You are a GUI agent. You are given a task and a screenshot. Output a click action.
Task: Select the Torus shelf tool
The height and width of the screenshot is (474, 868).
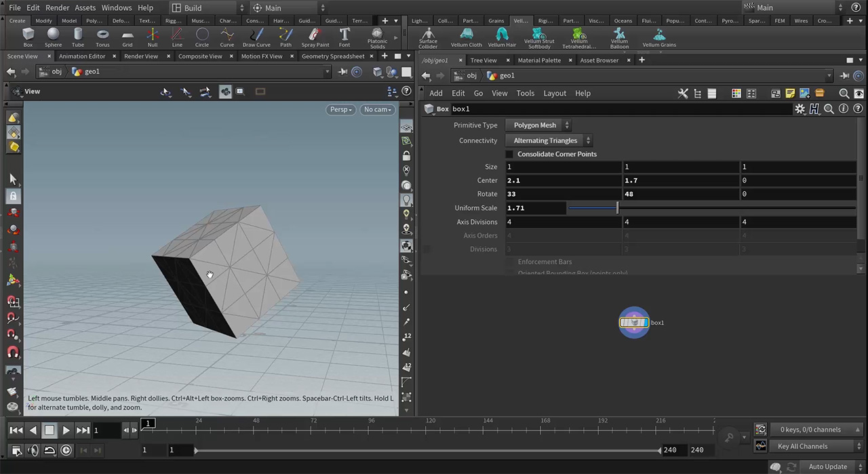102,37
